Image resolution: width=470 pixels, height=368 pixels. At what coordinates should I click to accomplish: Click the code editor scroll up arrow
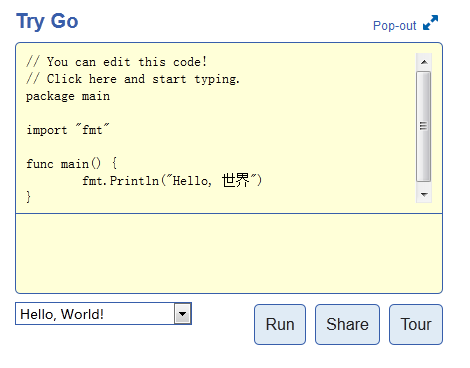click(424, 62)
